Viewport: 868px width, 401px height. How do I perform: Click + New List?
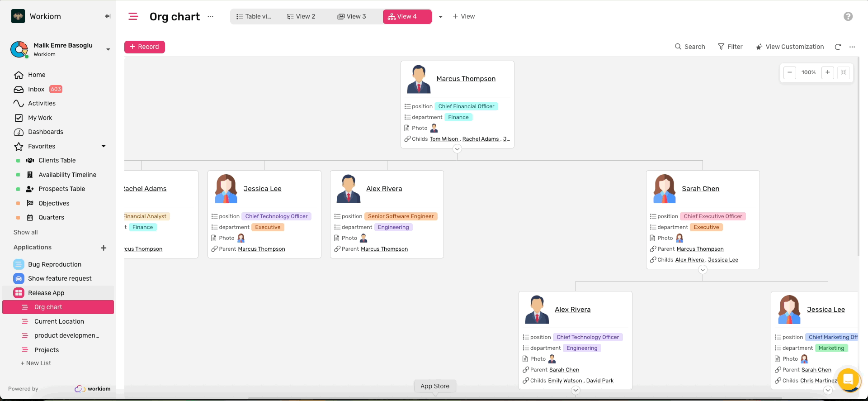(x=36, y=363)
